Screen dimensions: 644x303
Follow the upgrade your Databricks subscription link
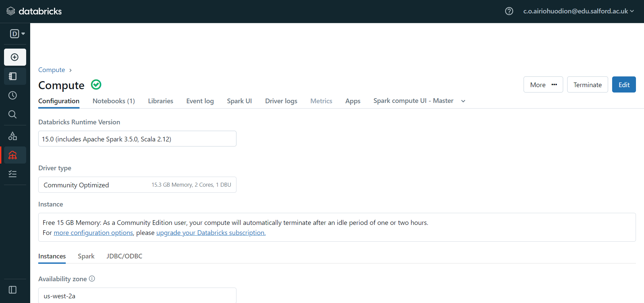pos(211,233)
